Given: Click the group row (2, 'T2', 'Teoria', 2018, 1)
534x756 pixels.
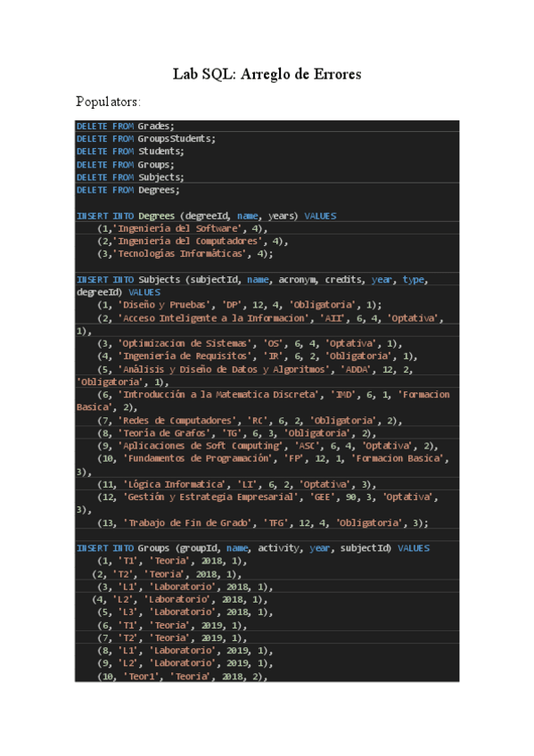Looking at the screenshot, I should click(x=167, y=575).
